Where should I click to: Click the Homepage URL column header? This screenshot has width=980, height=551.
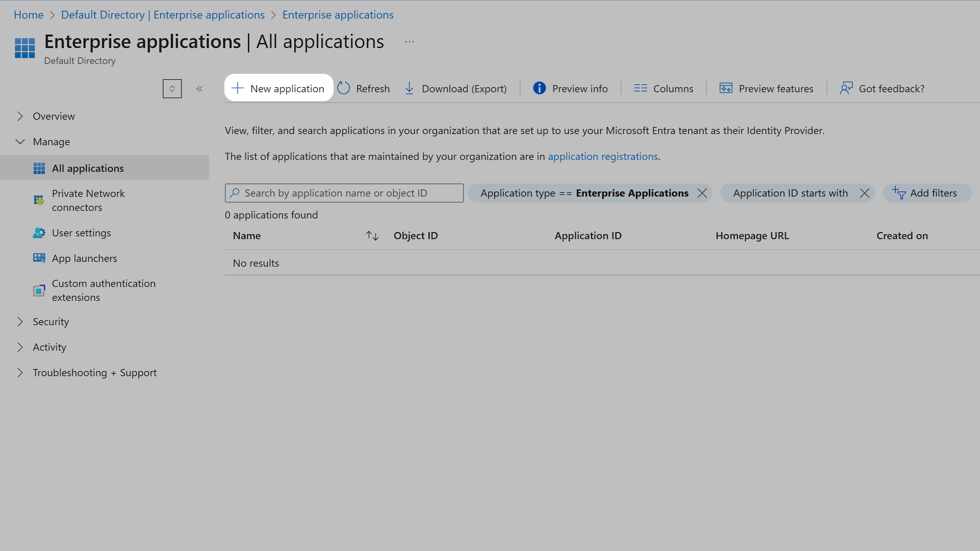(752, 236)
